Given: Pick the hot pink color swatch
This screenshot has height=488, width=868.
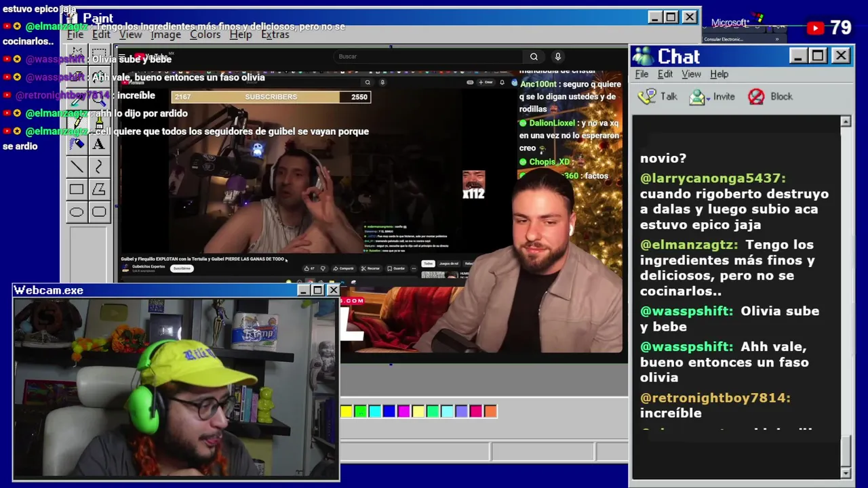Looking at the screenshot, I should tap(476, 411).
